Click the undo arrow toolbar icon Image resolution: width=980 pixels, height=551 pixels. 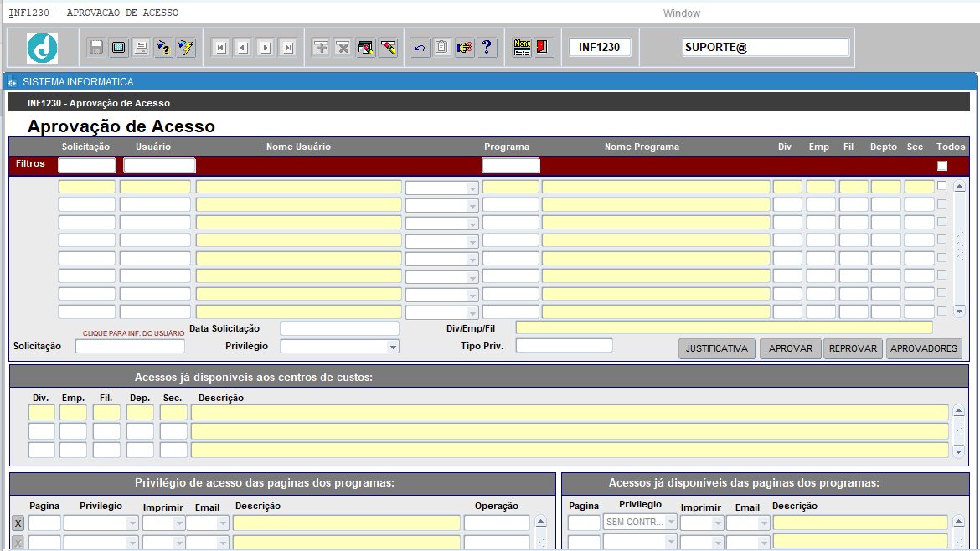420,48
